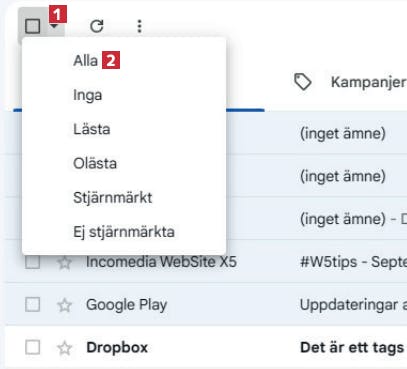The height and width of the screenshot is (369, 407).
Task: Open the Google Play Uppdateringar email
Action: (x=353, y=305)
